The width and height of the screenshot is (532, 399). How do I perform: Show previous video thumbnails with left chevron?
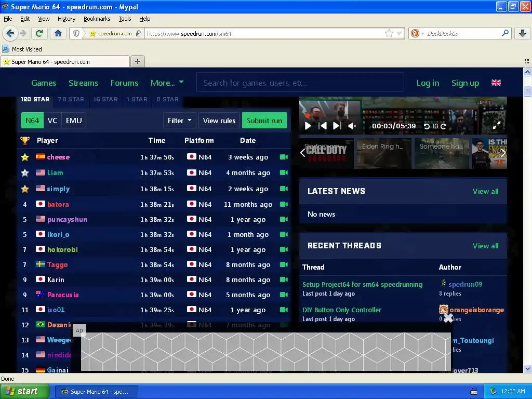coord(303,153)
